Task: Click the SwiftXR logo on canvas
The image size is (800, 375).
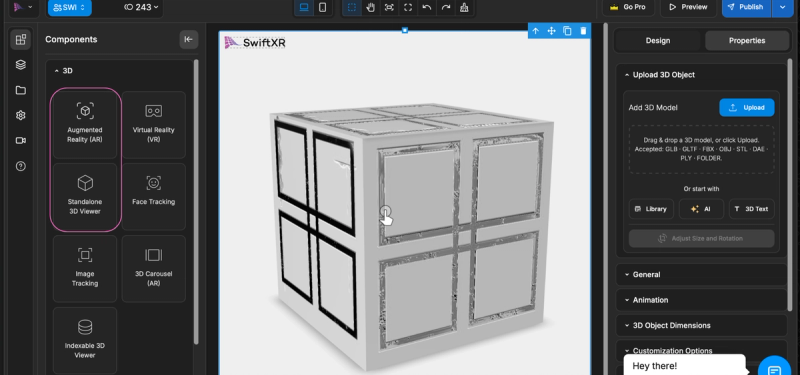Action: [255, 43]
